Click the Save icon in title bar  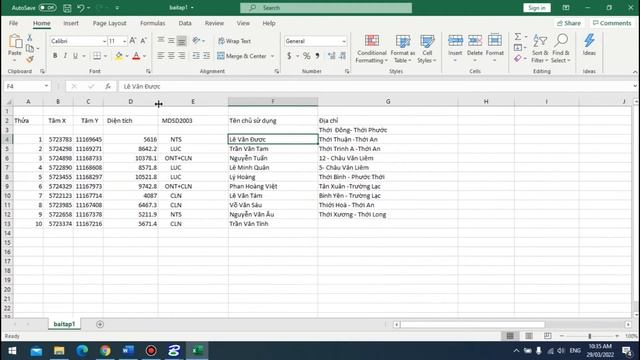pos(67,8)
